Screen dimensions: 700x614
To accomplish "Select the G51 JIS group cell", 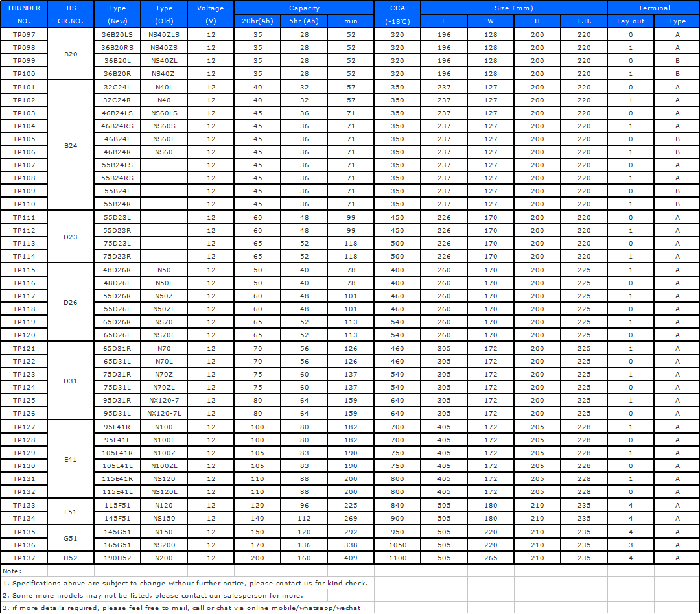I will [71, 539].
